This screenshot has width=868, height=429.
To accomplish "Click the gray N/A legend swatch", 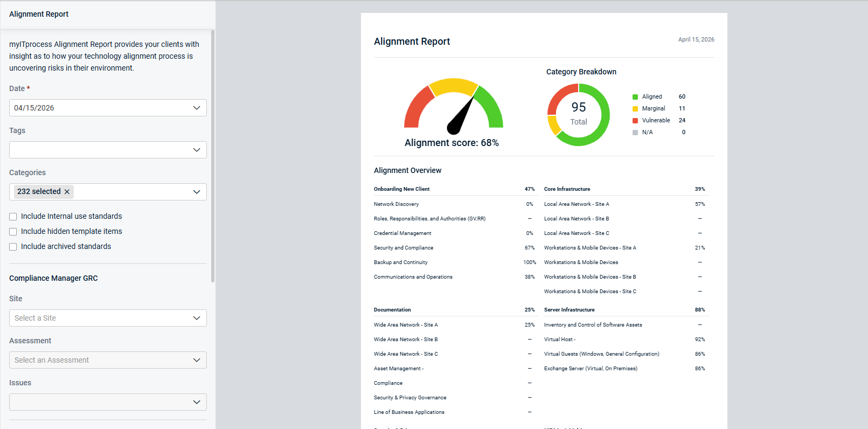I will 635,133.
